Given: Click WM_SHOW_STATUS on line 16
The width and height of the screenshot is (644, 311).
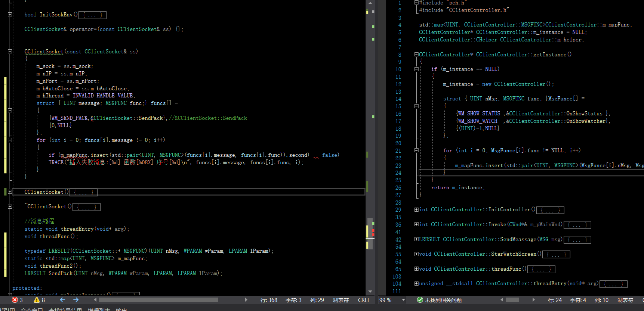Looking at the screenshot, I should tap(479, 113).
